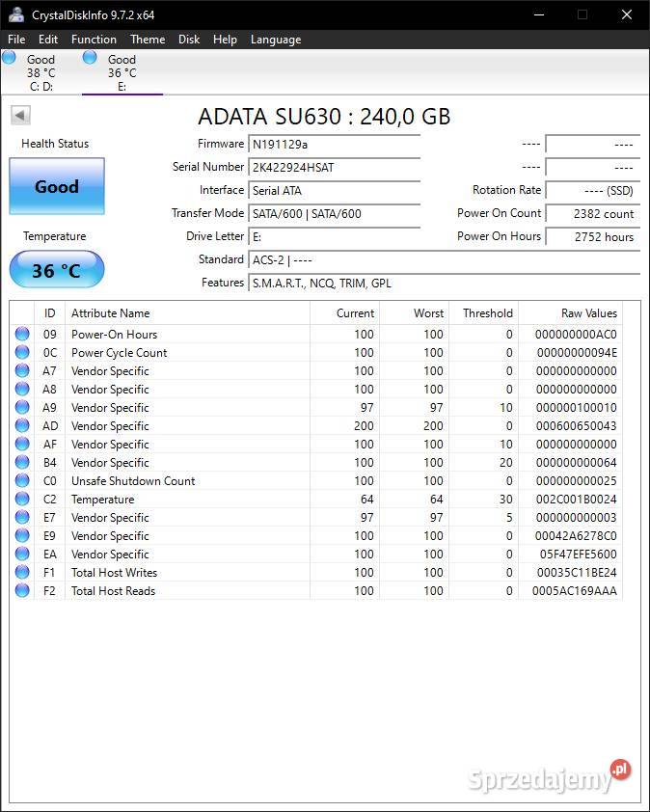Click the Firmware field N191129a
This screenshot has width=650, height=812.
[334, 144]
